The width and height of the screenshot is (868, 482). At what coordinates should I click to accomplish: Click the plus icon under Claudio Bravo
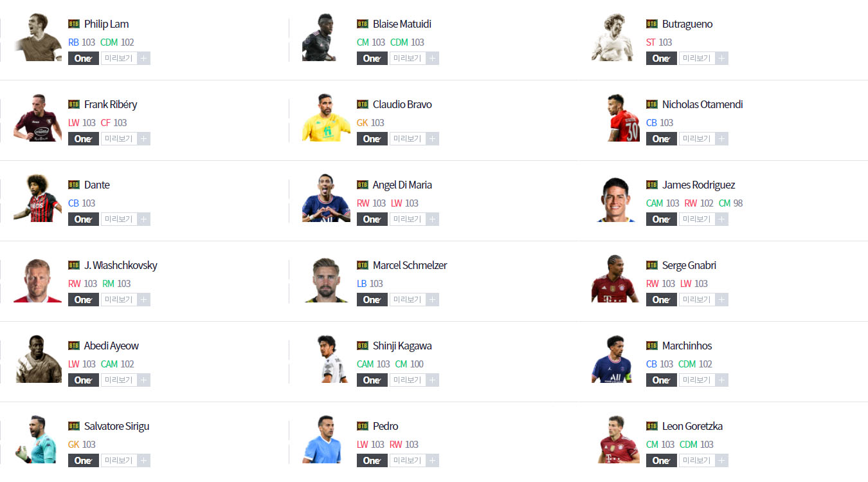433,139
